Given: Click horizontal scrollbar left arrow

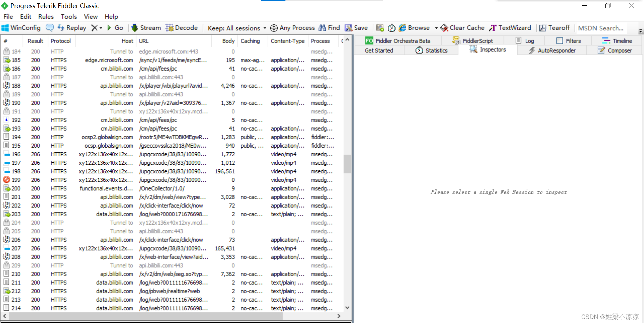Looking at the screenshot, I should tap(5, 316).
